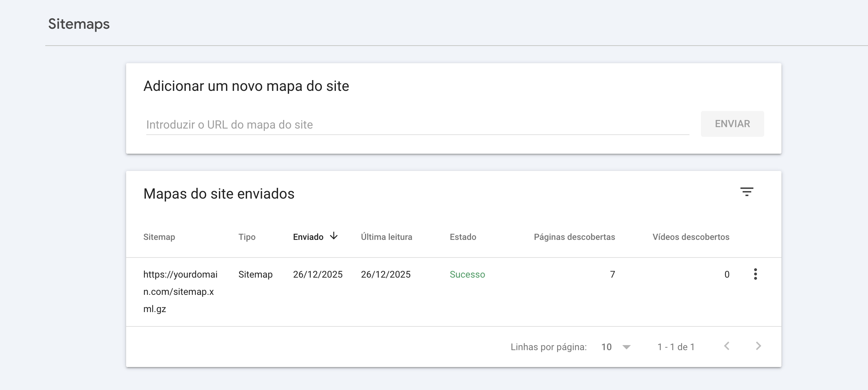
Task: Sort the table by Última leitura
Action: 386,237
